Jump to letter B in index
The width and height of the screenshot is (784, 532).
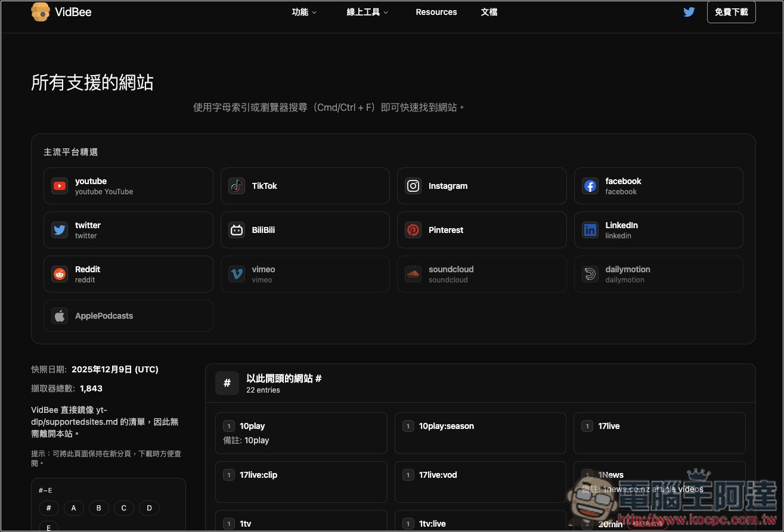point(99,508)
